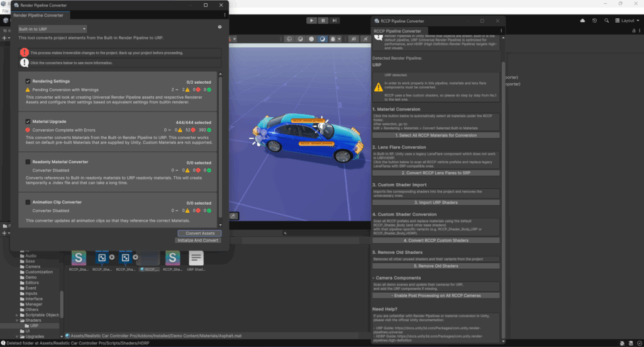Open the Built-in to URP dropdown
This screenshot has width=644, height=347.
point(52,29)
